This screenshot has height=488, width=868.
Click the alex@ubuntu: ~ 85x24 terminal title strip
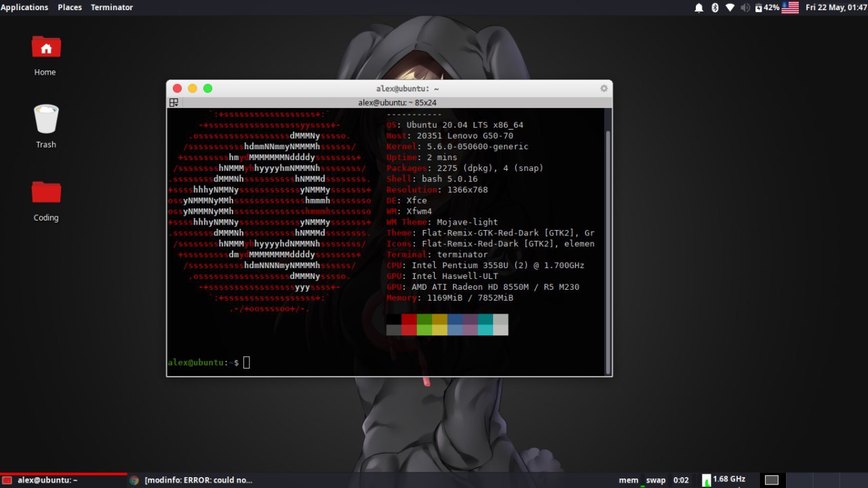[397, 102]
